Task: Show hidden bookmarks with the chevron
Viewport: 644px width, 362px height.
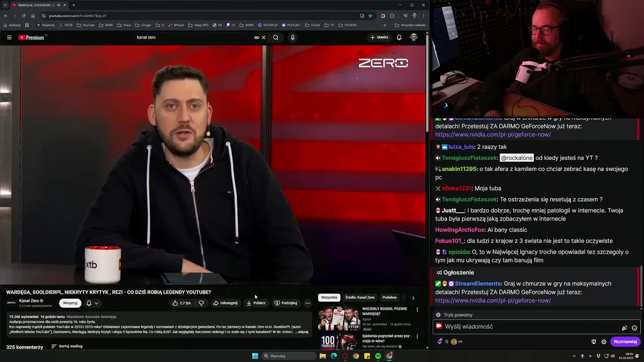Action: (x=385, y=25)
